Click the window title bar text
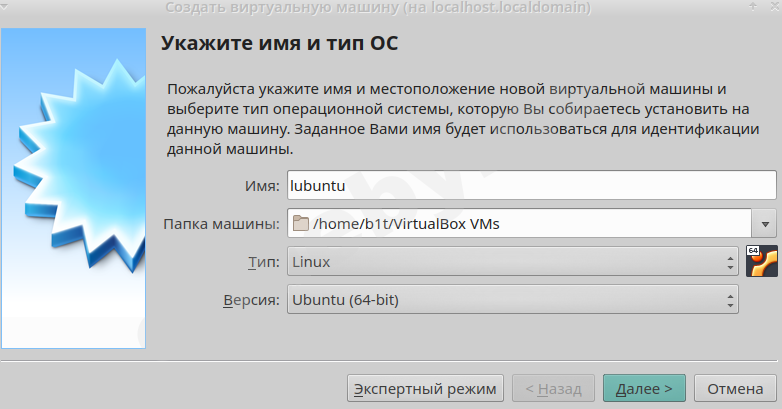The height and width of the screenshot is (409, 782). 377,8
